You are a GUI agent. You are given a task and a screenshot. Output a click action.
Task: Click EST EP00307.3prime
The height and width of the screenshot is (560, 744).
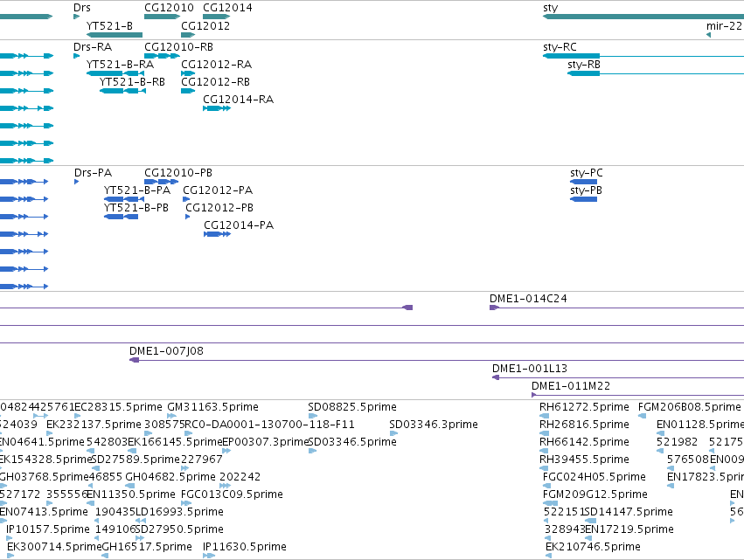click(266, 442)
